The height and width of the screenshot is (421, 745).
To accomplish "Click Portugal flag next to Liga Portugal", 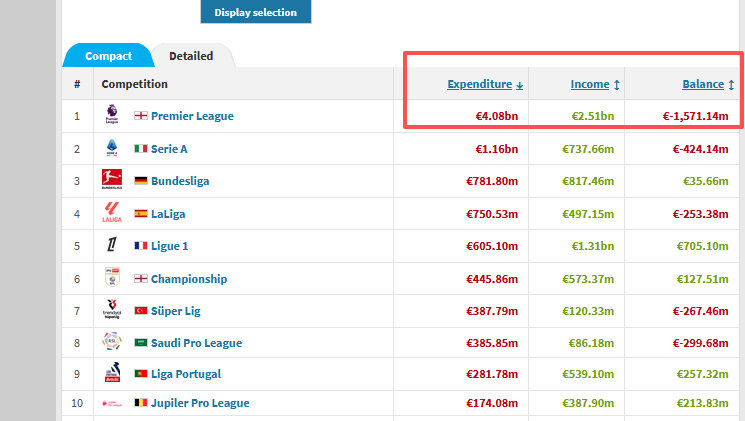I will point(141,373).
